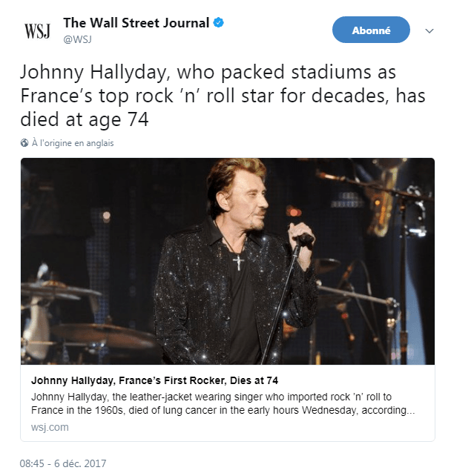
Task: Click the microphone in the article photo
Action: tap(303, 239)
